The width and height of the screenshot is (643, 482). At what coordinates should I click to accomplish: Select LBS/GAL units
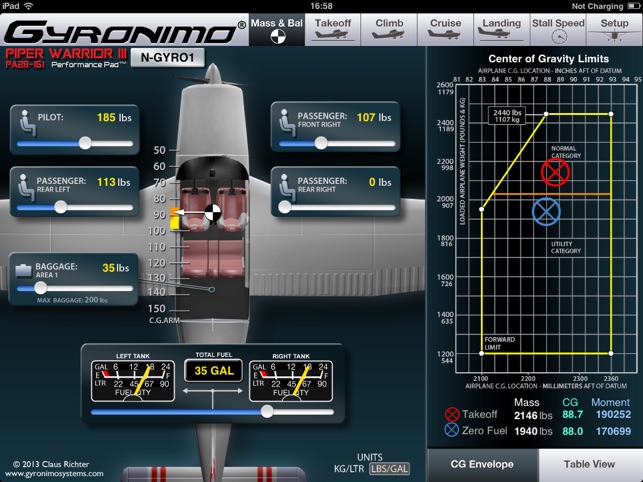[x=389, y=468]
